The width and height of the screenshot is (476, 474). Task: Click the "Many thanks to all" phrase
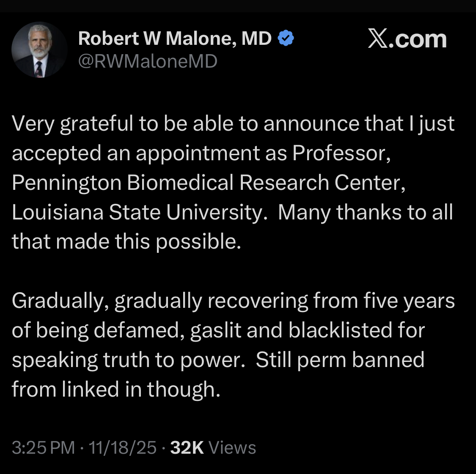click(365, 212)
